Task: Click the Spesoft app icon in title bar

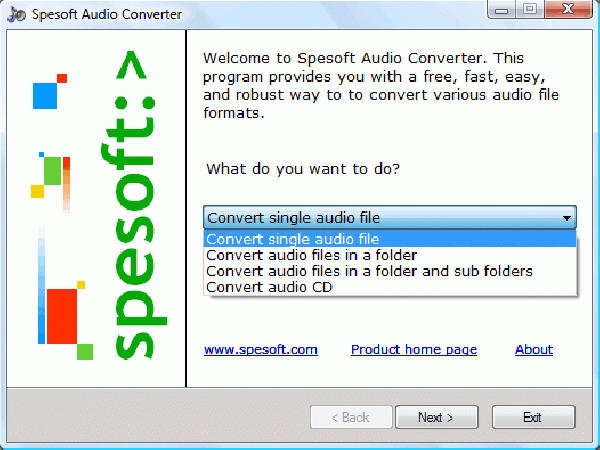Action: [14, 15]
